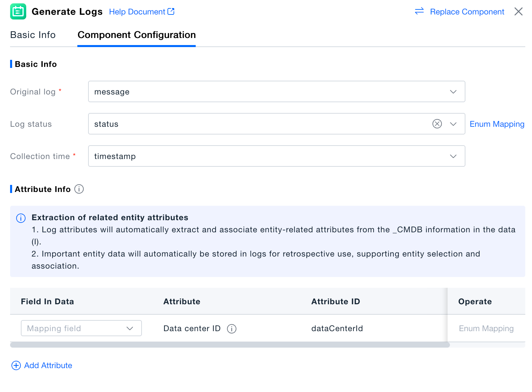Open the Log status dropdown arrow
Screen dimensions: 532x392
pyautogui.click(x=453, y=124)
